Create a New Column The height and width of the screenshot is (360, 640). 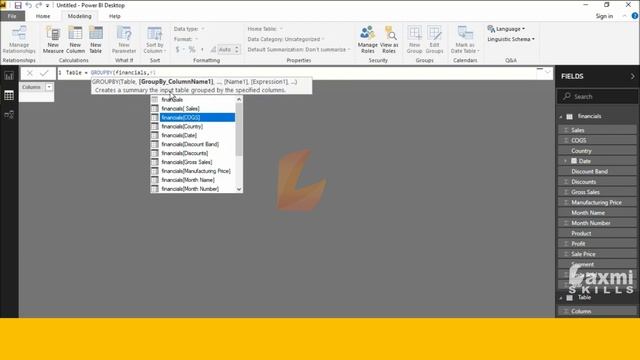75,39
